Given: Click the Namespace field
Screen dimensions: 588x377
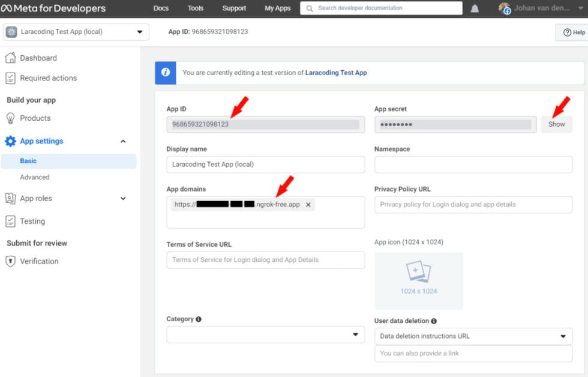Looking at the screenshot, I should pos(473,164).
